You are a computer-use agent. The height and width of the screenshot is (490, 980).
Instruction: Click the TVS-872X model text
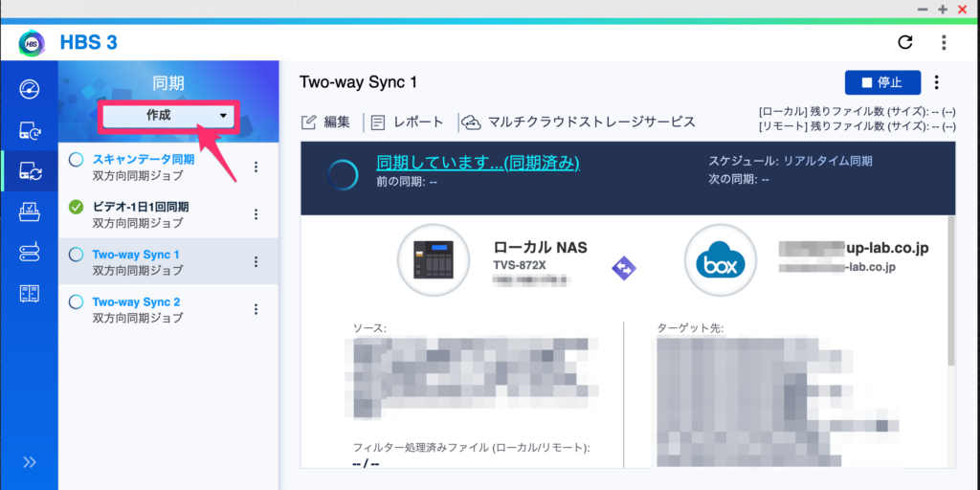coord(520,265)
